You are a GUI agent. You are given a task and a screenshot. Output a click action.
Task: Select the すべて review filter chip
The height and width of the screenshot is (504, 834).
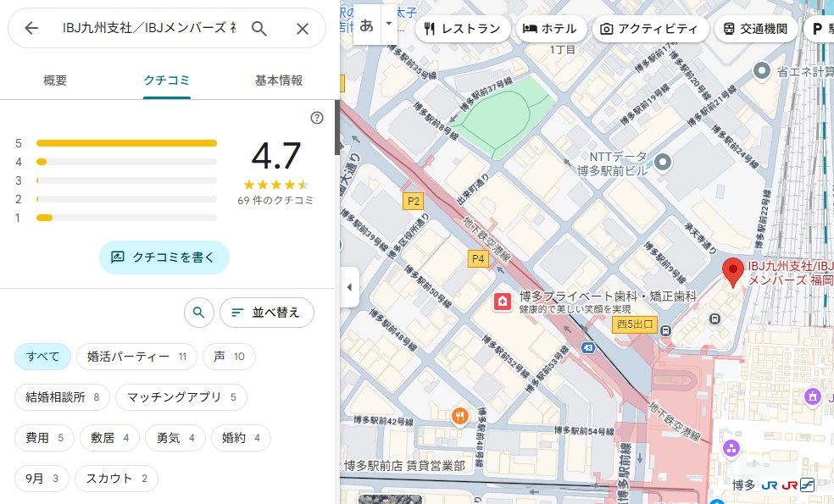(x=42, y=357)
